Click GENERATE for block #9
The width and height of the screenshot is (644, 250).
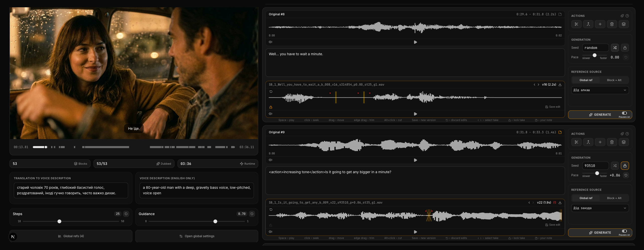pyautogui.click(x=600, y=233)
